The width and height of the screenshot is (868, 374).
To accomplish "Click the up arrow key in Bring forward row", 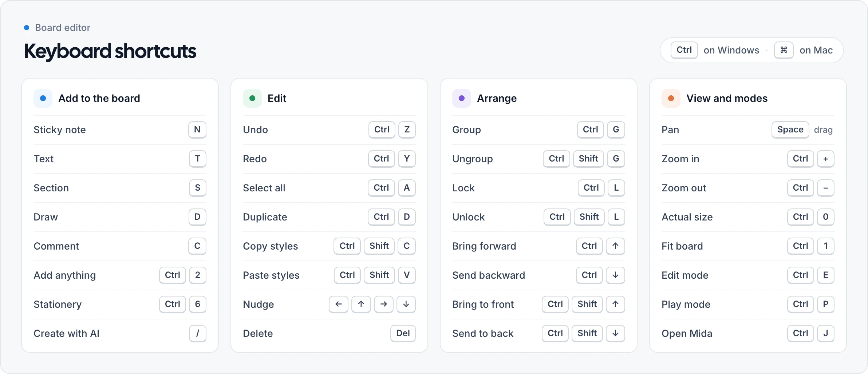I will 615,246.
